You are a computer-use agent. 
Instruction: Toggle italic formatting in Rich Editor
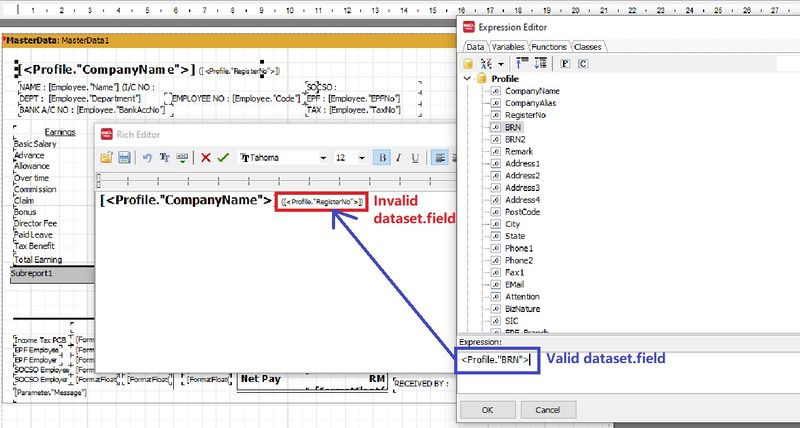click(x=398, y=158)
